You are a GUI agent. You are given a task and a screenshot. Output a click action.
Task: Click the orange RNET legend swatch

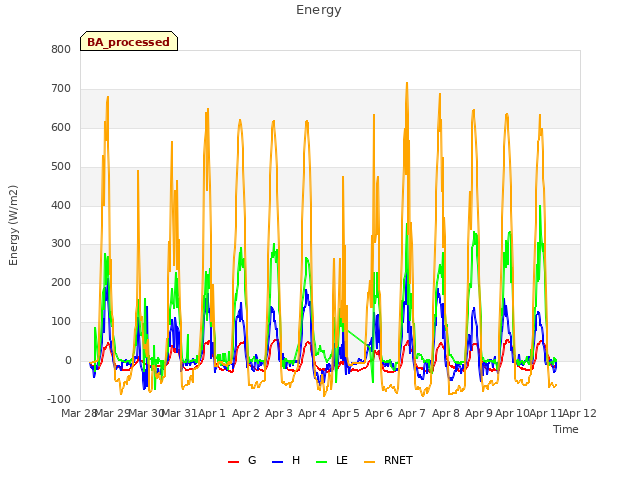tap(369, 462)
